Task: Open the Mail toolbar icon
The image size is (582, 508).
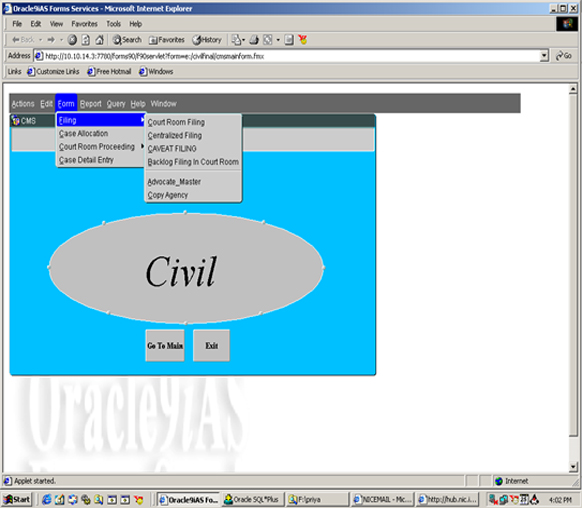Action: click(x=238, y=40)
